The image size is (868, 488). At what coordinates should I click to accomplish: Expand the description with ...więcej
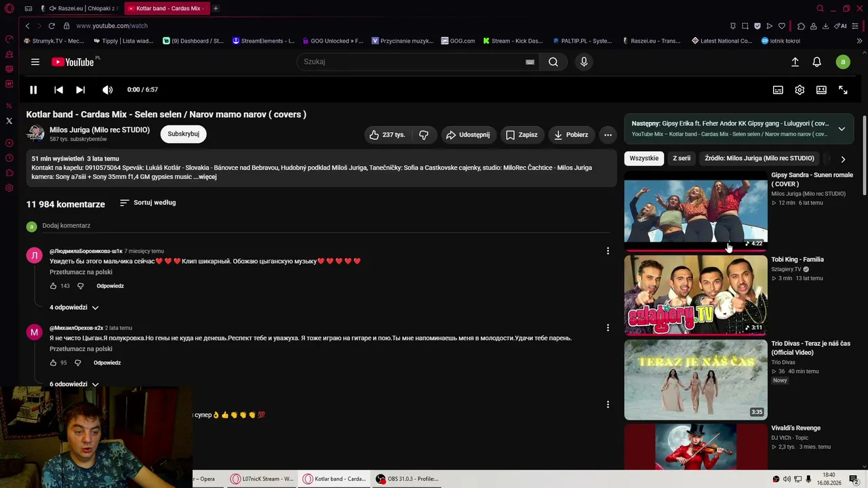pos(205,177)
